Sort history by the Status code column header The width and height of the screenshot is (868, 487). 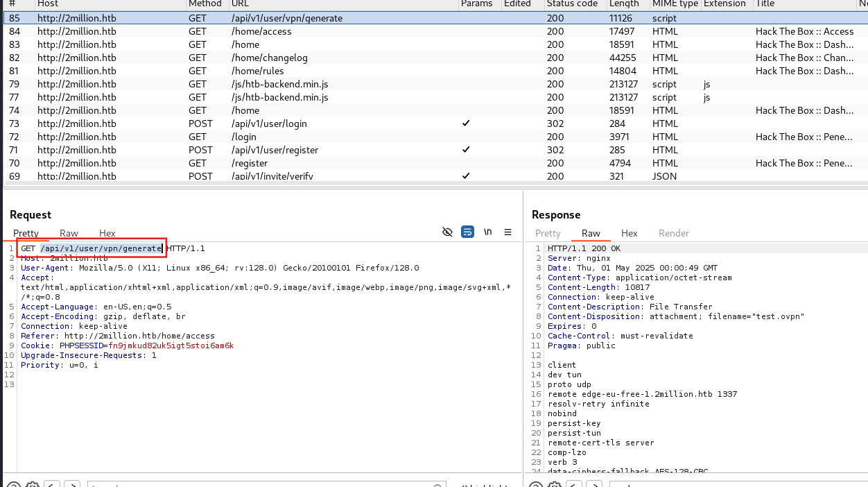[x=572, y=4]
